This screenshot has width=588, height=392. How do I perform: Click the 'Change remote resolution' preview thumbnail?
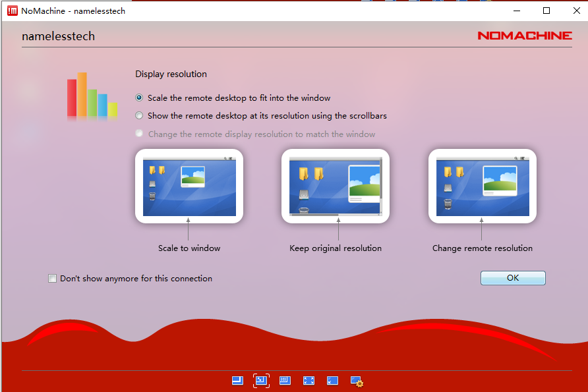click(x=483, y=186)
